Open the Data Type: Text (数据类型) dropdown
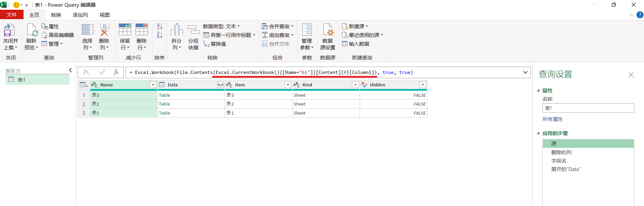This screenshot has height=206, width=644. 221,26
